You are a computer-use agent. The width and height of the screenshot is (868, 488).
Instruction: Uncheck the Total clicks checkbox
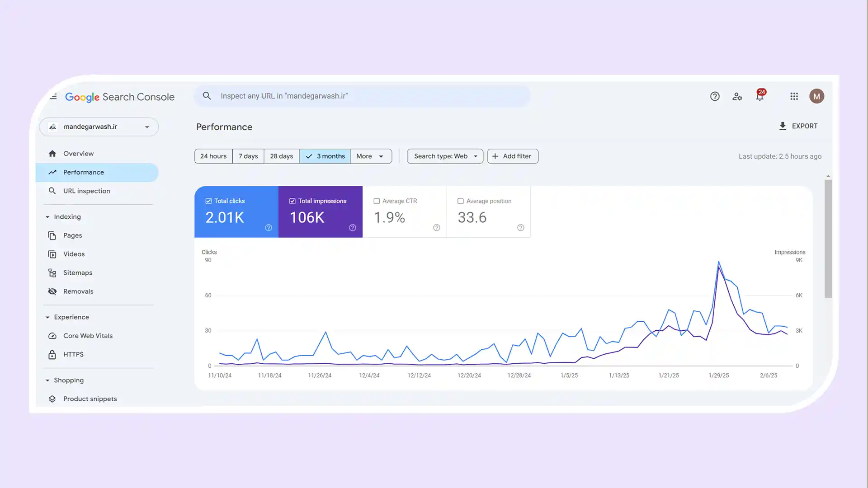point(208,201)
